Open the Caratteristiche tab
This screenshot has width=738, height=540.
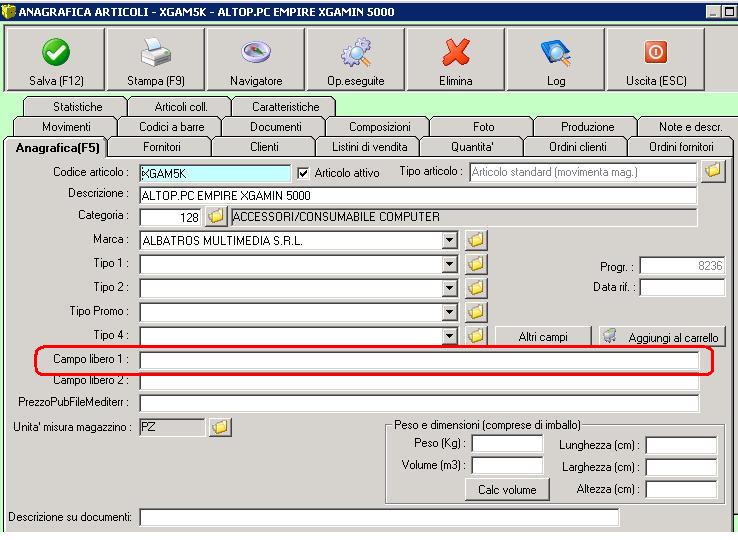coord(284,107)
